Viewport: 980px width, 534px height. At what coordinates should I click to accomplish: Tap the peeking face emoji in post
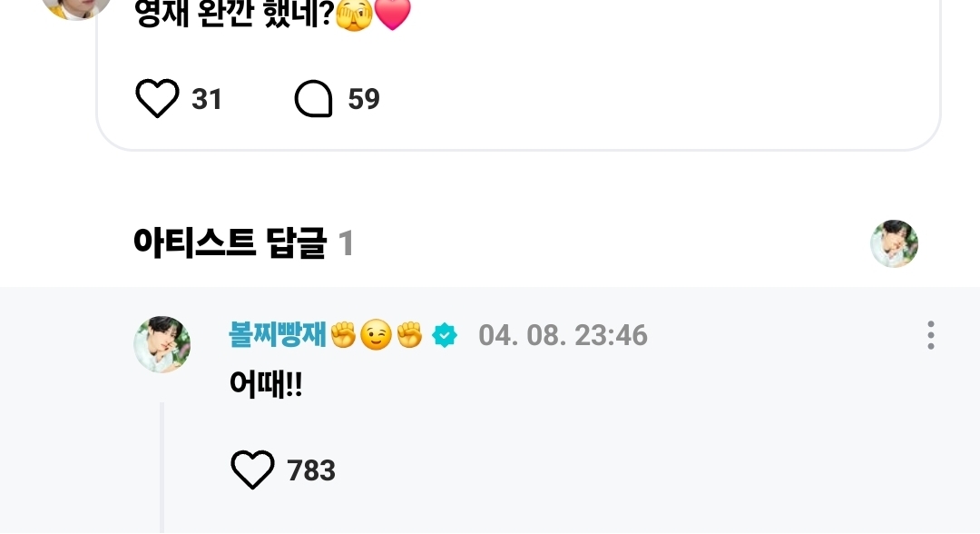pyautogui.click(x=355, y=14)
